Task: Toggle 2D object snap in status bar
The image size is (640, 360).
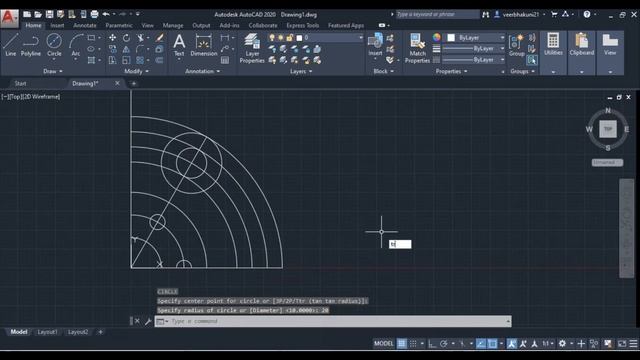Action: click(x=492, y=344)
